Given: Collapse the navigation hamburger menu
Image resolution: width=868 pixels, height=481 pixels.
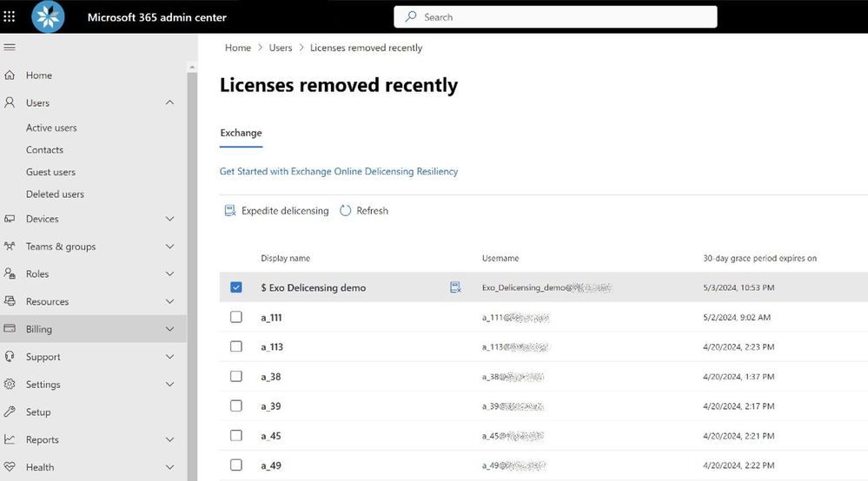Looking at the screenshot, I should pyautogui.click(x=10, y=48).
